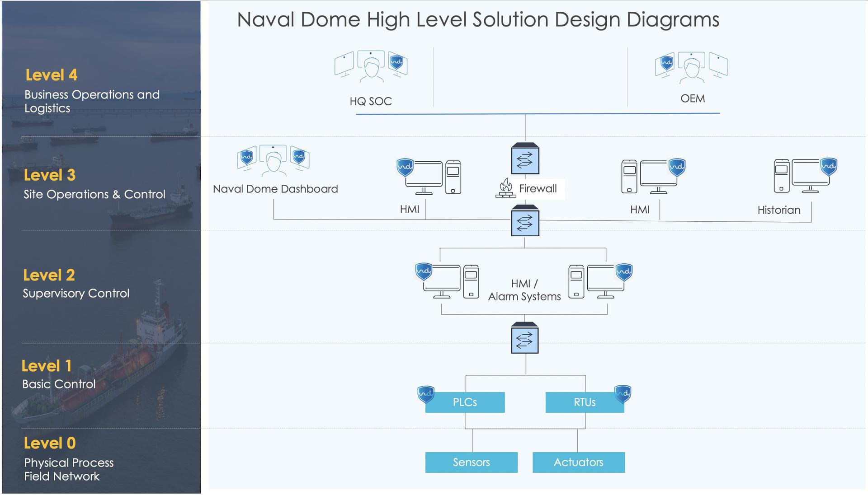Select the PLCs box
The height and width of the screenshot is (495, 868).
[465, 402]
